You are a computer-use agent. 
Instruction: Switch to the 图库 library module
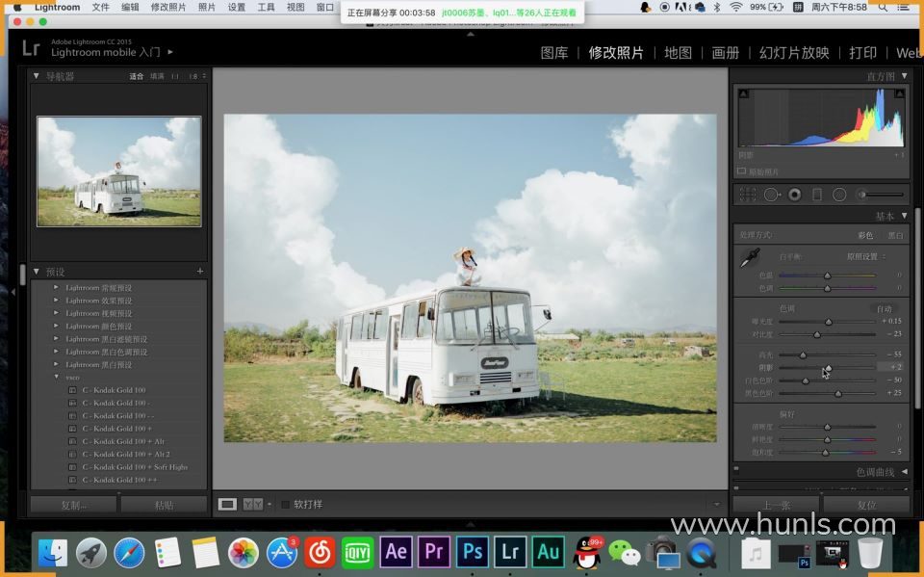[x=554, y=53]
